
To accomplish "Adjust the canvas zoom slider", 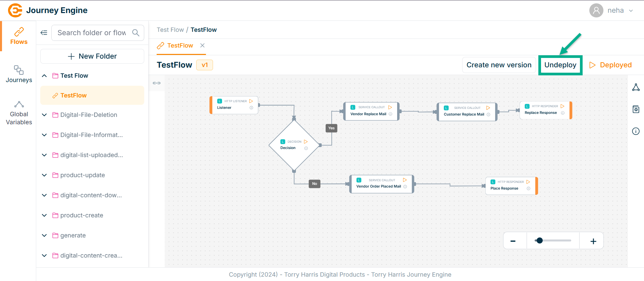I will (x=540, y=240).
